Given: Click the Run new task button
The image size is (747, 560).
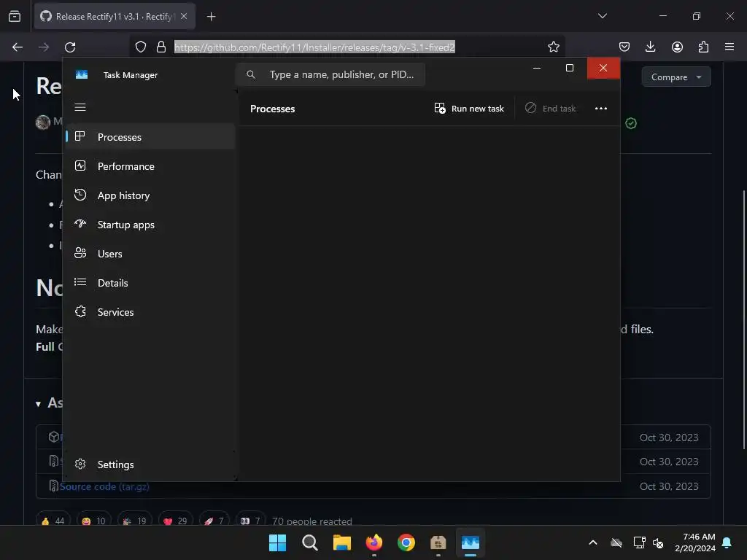Looking at the screenshot, I should (x=469, y=108).
